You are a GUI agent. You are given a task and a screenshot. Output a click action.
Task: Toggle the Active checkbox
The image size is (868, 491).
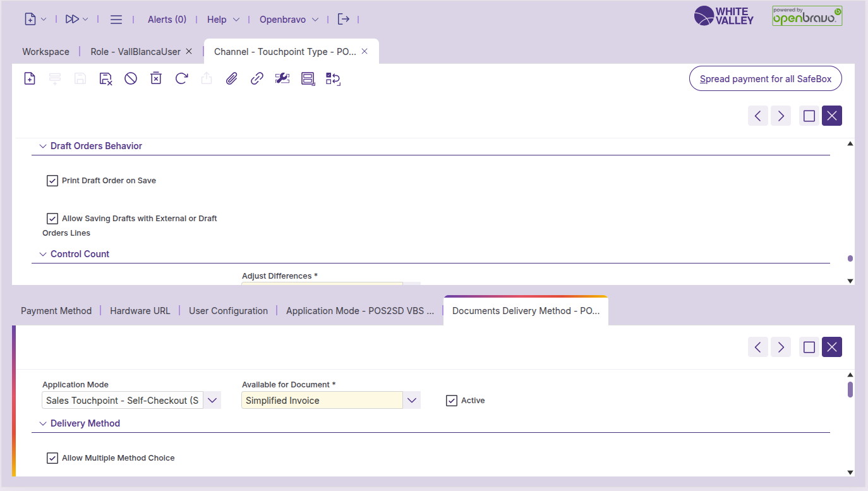tap(452, 401)
